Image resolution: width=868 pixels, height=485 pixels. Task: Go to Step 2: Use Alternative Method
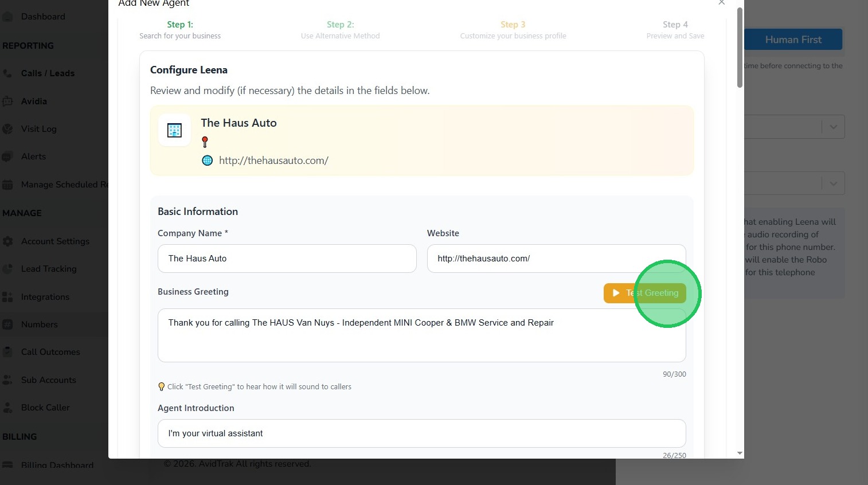(340, 30)
